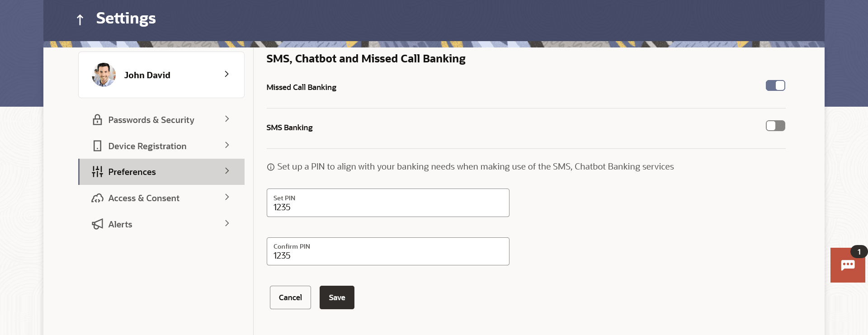Click John David's profile photo
Viewport: 868px width, 335px height.
click(x=104, y=75)
